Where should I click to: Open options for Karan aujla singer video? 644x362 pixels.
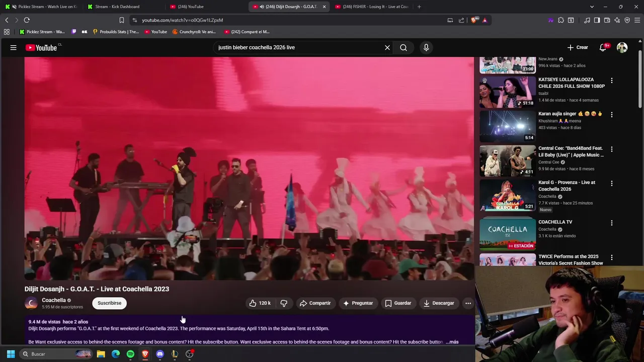612,115
